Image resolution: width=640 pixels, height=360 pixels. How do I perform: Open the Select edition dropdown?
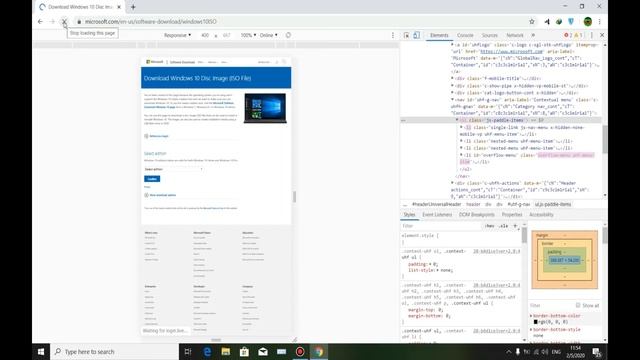(173, 169)
